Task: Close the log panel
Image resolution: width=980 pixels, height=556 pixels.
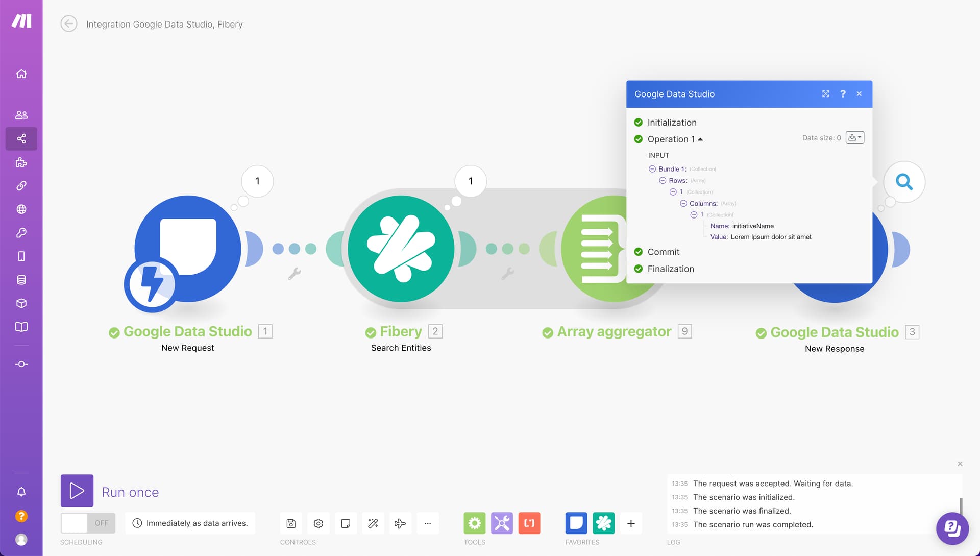Action: (x=960, y=464)
